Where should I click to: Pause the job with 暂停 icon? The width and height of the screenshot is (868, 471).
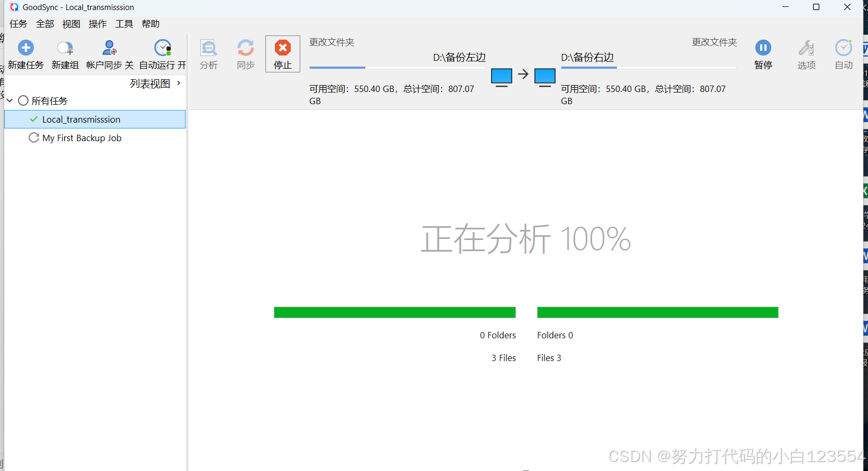[x=763, y=48]
